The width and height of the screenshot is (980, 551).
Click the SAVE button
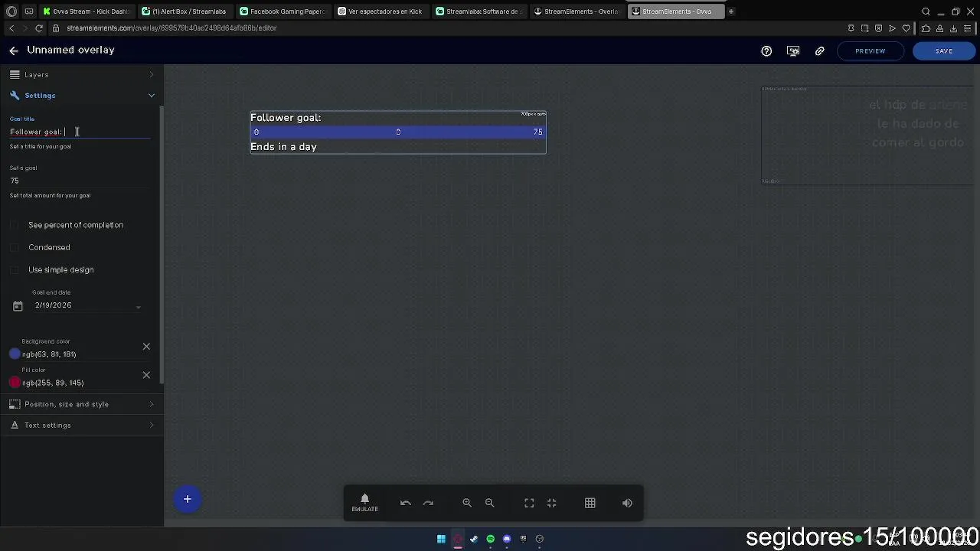(x=944, y=51)
